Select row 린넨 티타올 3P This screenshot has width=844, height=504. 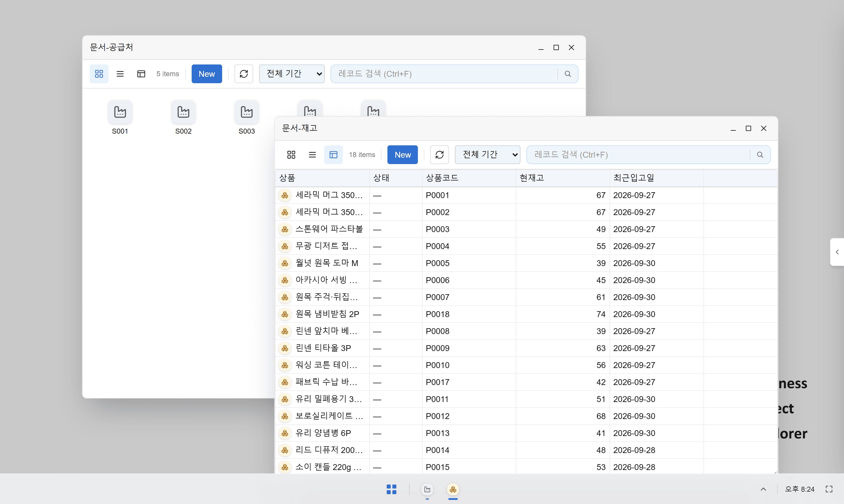click(526, 348)
